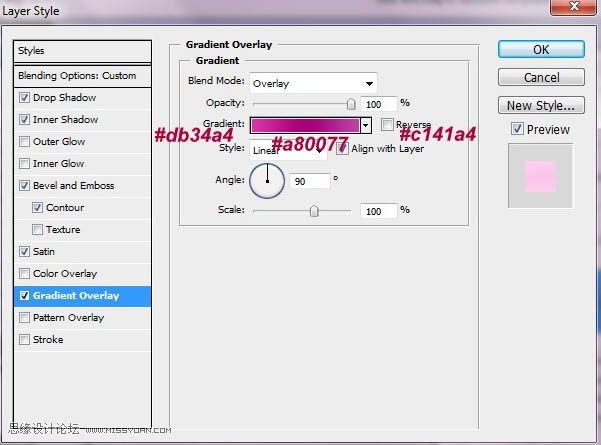
Task: Uncheck the Bevel and Emboss checkbox
Action: (x=24, y=186)
